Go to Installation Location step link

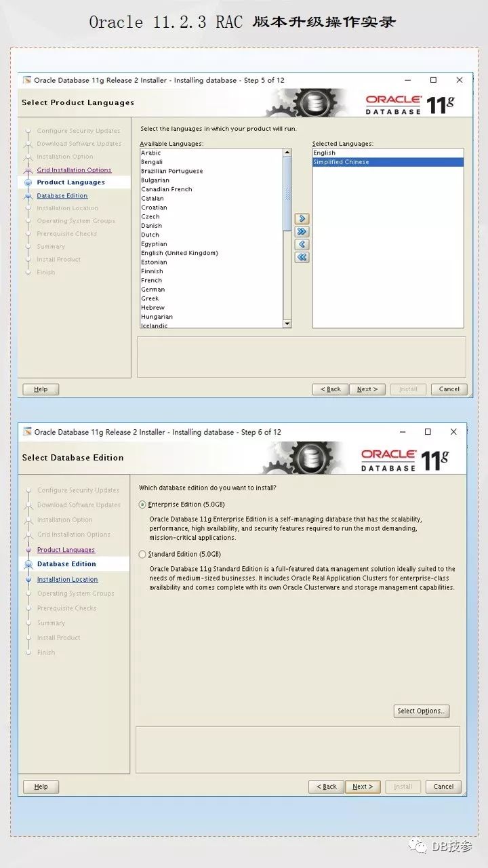pyautogui.click(x=67, y=580)
